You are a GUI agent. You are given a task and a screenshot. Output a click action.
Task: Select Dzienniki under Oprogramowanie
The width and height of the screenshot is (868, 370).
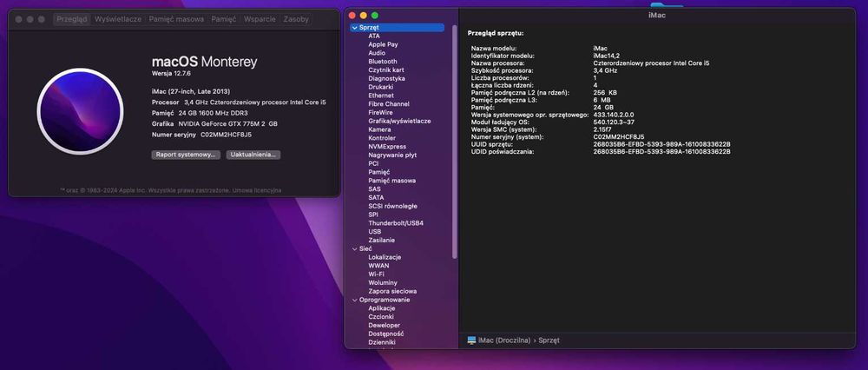(382, 342)
